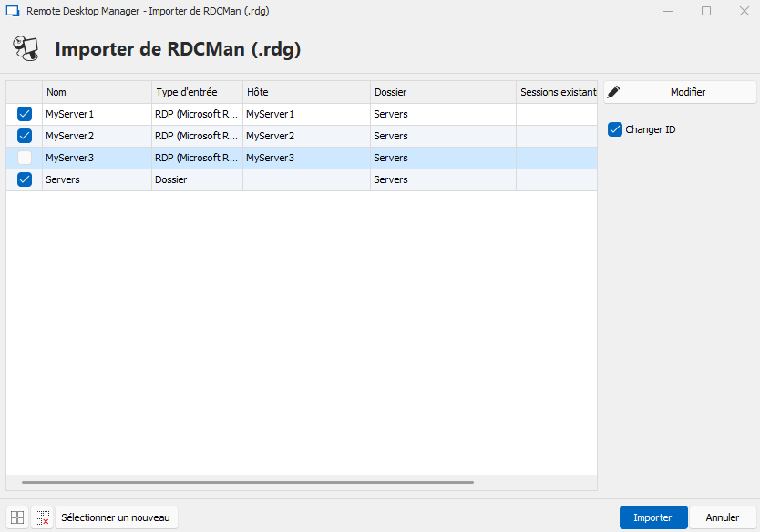Click the horizontal scrollbar thumb

click(248, 482)
